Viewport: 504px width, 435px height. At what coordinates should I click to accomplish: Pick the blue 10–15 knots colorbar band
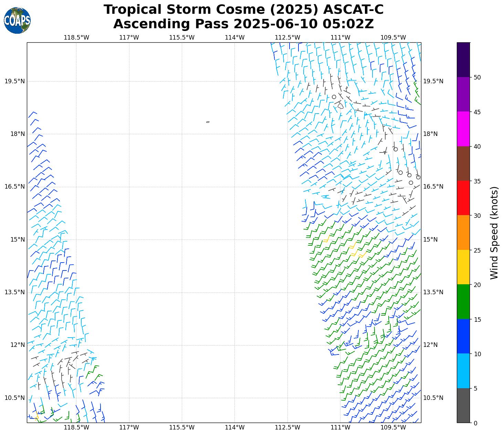tap(463, 336)
